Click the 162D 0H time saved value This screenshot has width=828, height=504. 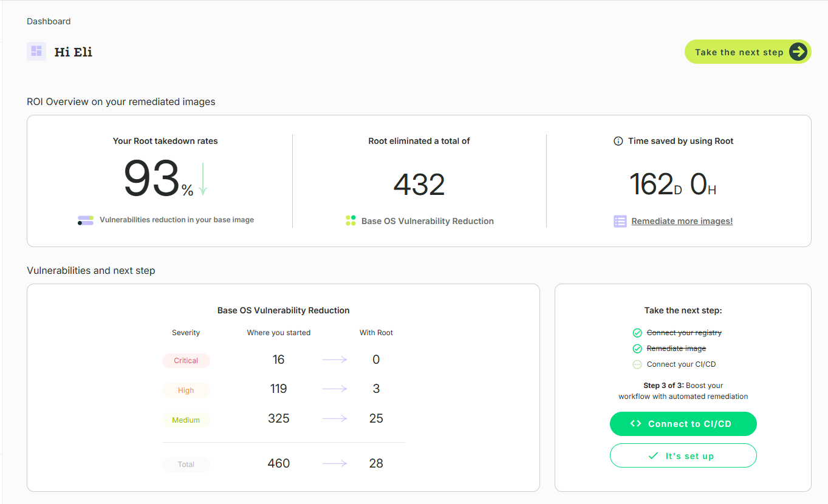click(672, 184)
